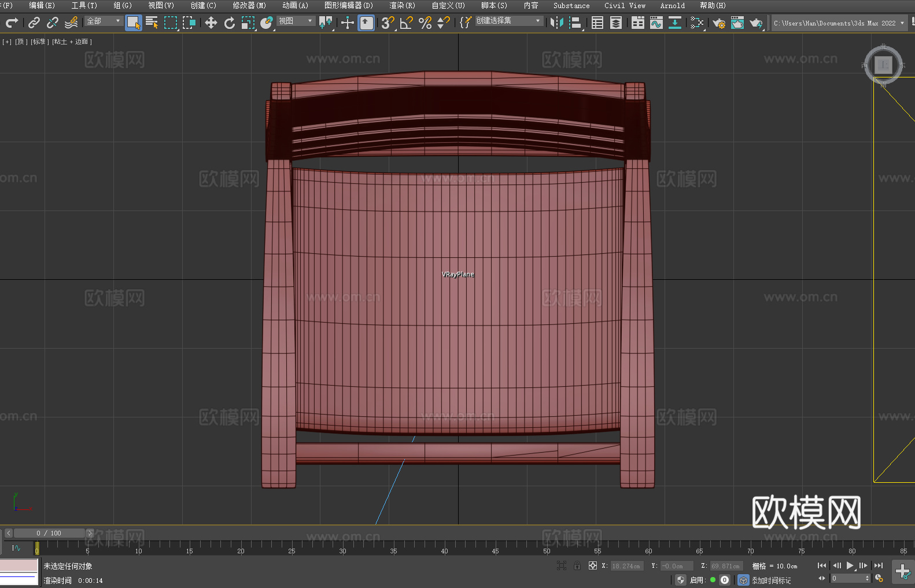Open the project path dropdown
This screenshot has width=915, height=588.
(839, 23)
